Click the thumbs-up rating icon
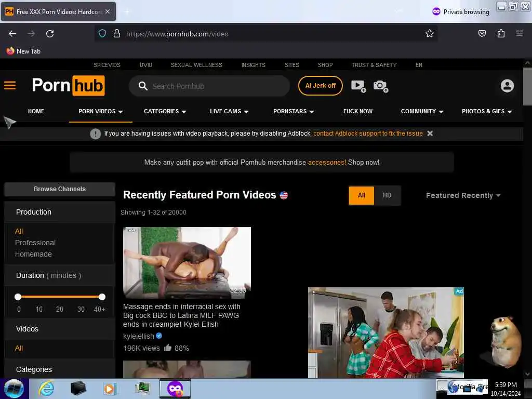Screen dimensions: 532x399 tap(168, 348)
